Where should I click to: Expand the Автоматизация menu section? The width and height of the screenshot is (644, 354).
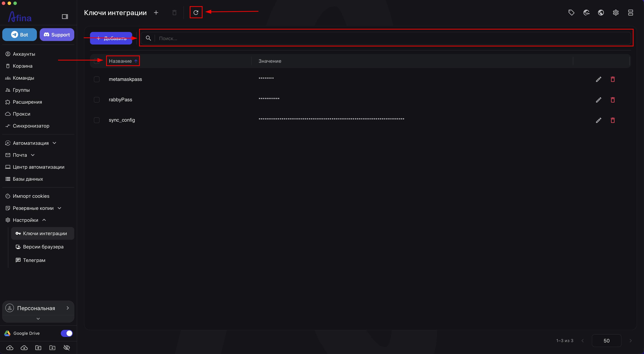[x=31, y=143]
